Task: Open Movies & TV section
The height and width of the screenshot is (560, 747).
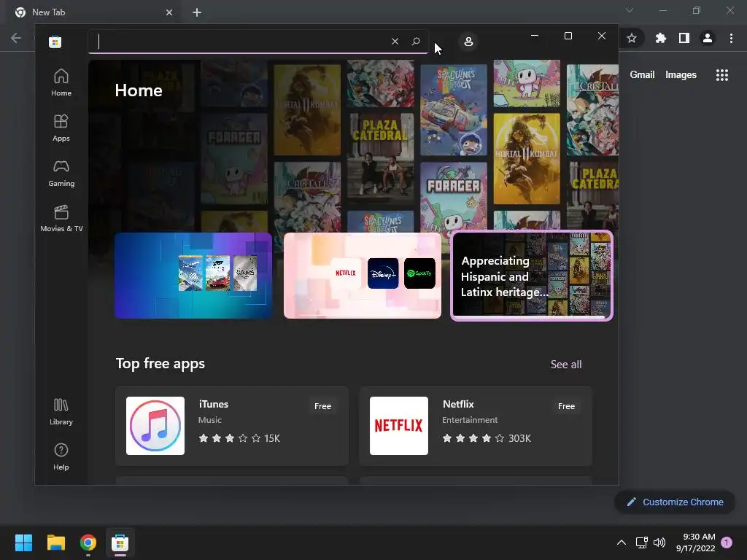Action: pyautogui.click(x=61, y=219)
